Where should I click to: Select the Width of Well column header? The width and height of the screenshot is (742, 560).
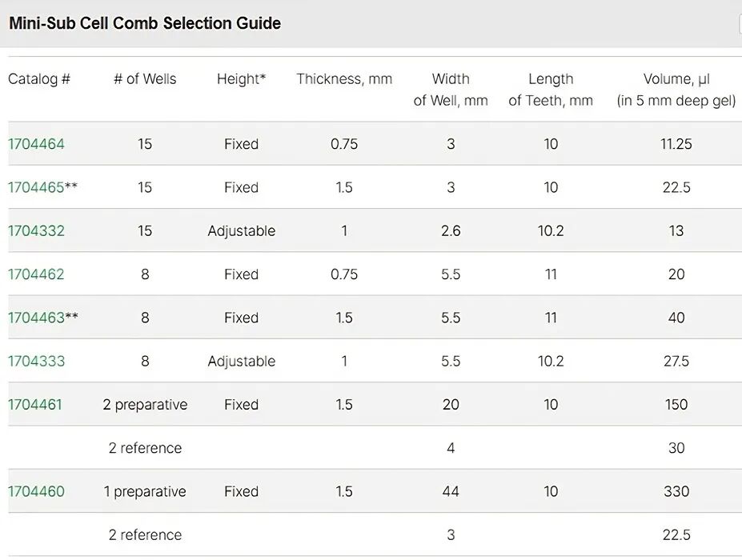click(x=451, y=90)
